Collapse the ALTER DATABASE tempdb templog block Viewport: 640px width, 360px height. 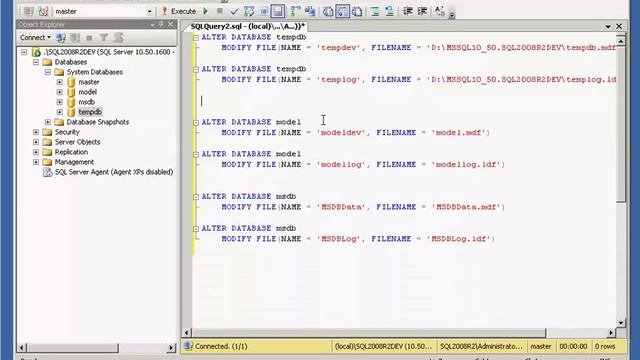196,69
